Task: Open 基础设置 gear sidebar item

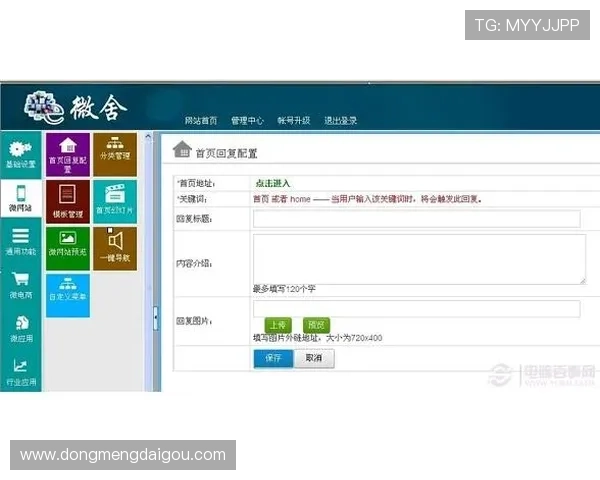Action: point(21,155)
